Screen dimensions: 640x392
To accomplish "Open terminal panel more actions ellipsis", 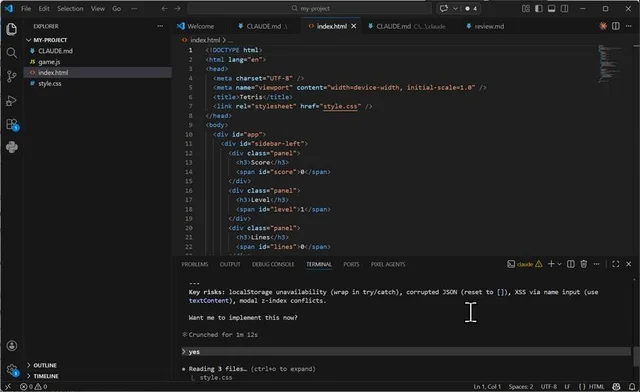I will click(x=596, y=264).
